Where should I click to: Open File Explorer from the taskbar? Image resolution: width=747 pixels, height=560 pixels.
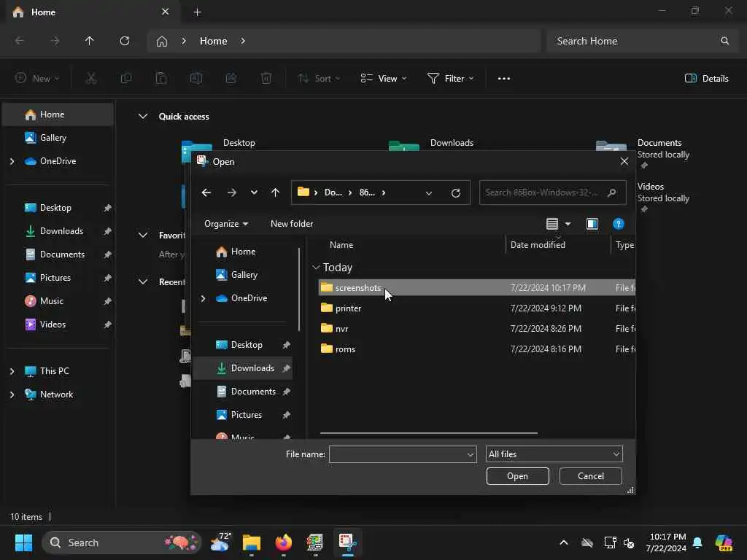pyautogui.click(x=252, y=542)
